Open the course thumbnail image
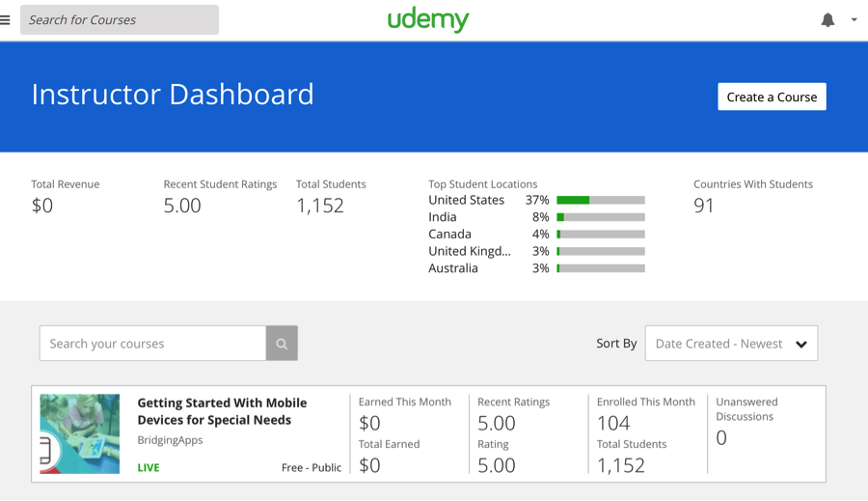This screenshot has height=501, width=868. [80, 433]
